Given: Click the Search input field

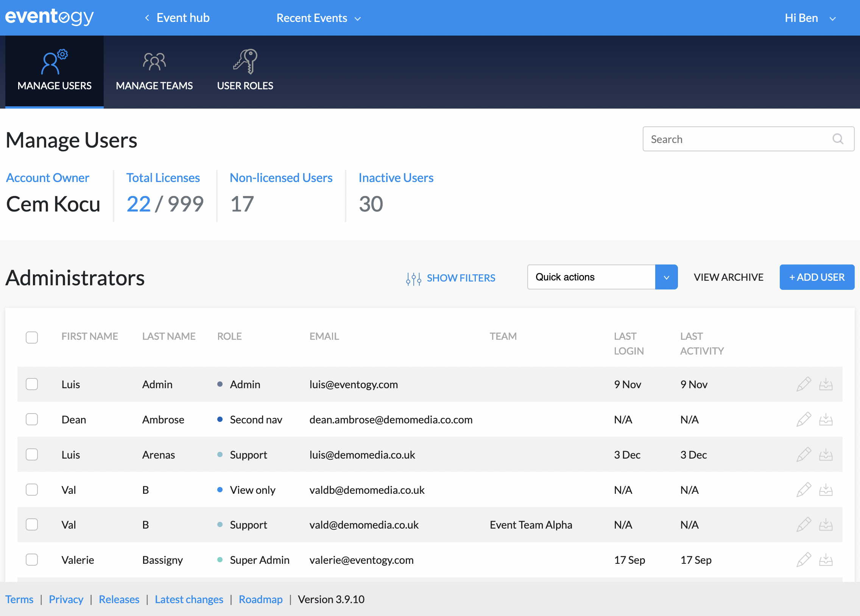Looking at the screenshot, I should tap(748, 139).
